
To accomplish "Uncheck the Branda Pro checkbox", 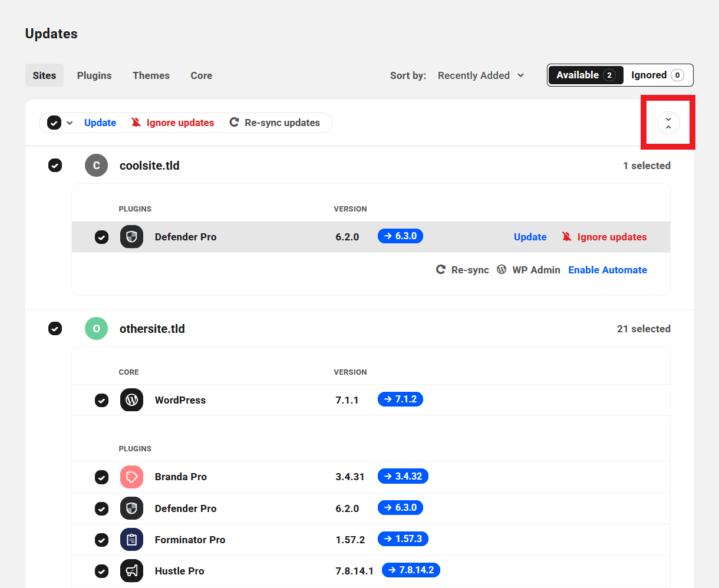I will (102, 477).
